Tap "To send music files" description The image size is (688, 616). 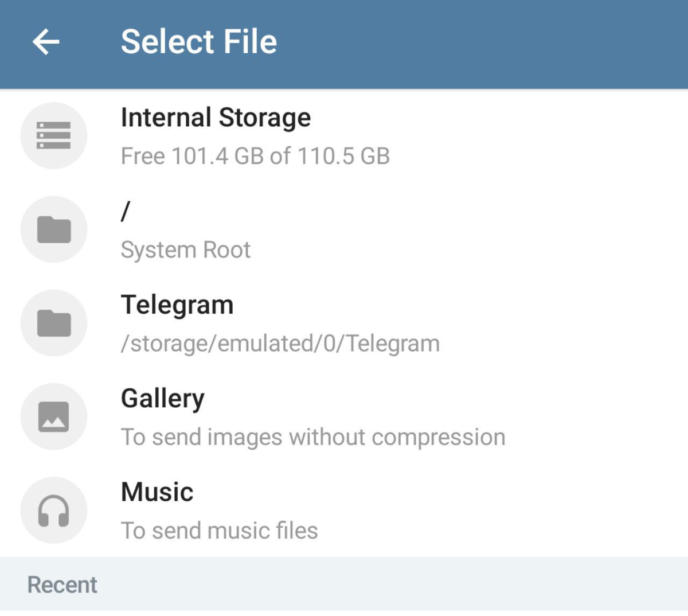coord(219,531)
